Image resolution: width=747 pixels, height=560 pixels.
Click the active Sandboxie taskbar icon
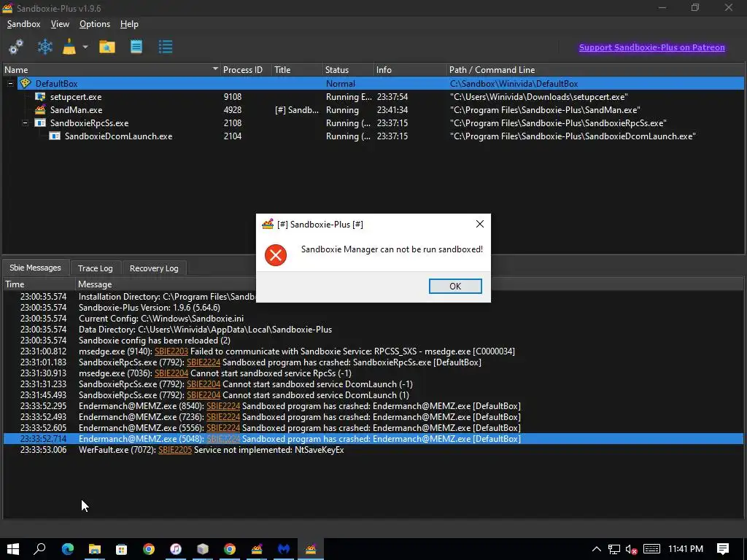click(x=311, y=549)
